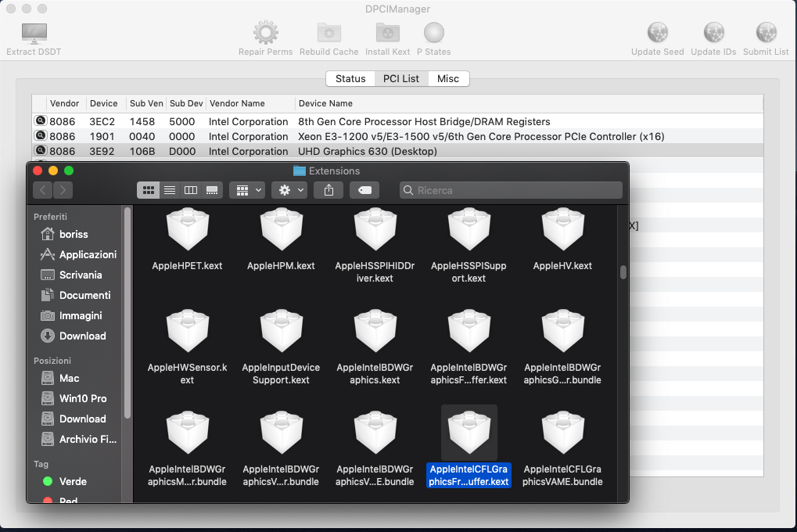Screen dimensions: 797x532
Task: Select AppleIntelBDWGraphicsF...ffer.kext file
Action: click(469, 346)
